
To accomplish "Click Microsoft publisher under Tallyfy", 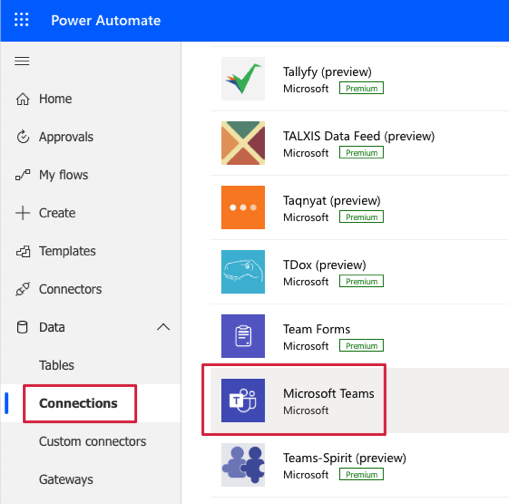I will click(306, 89).
